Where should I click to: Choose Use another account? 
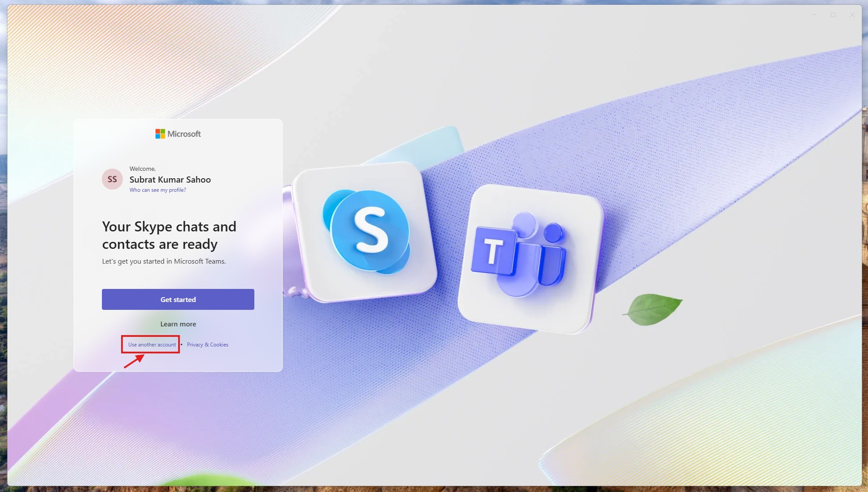[152, 344]
